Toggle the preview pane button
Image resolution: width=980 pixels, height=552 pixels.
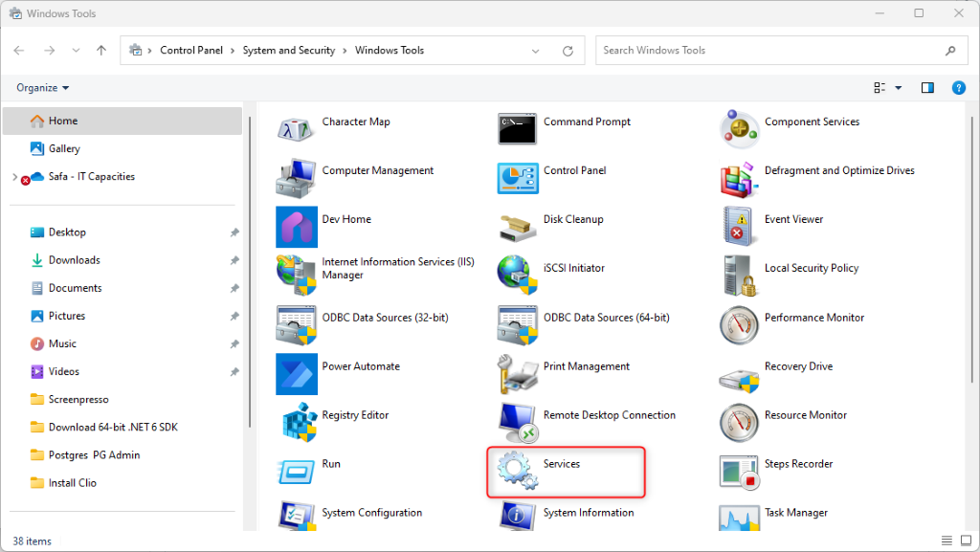(x=927, y=88)
